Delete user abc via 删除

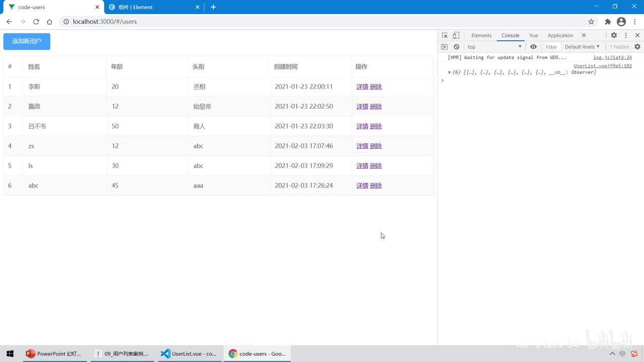coord(376,186)
